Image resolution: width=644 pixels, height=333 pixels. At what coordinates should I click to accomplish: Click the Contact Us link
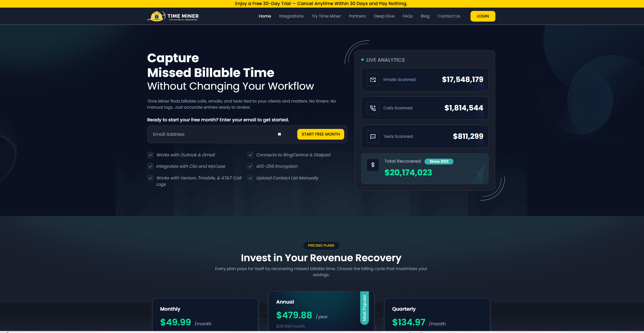coord(449,16)
